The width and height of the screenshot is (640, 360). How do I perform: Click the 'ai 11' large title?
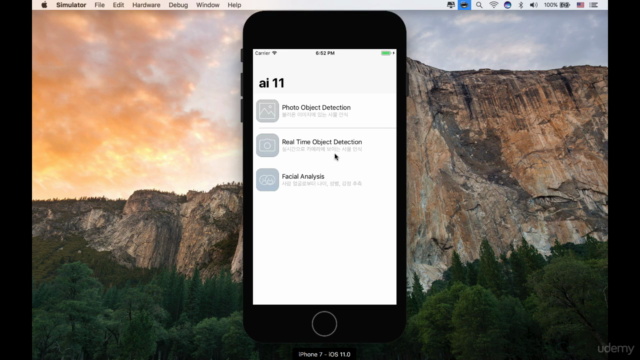coord(271,83)
